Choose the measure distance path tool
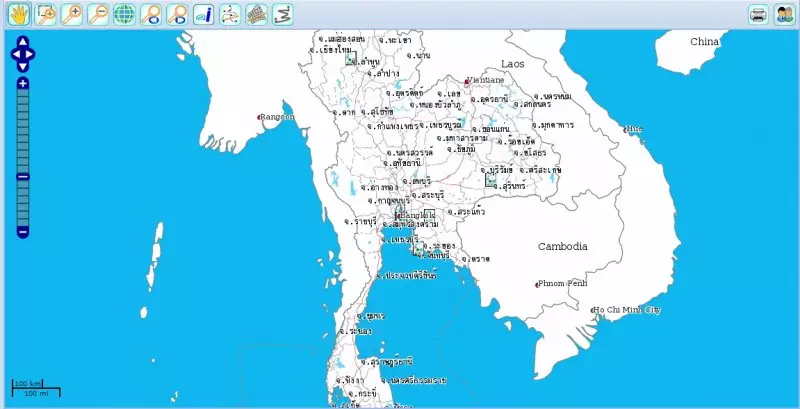800x409 pixels. 230,14
